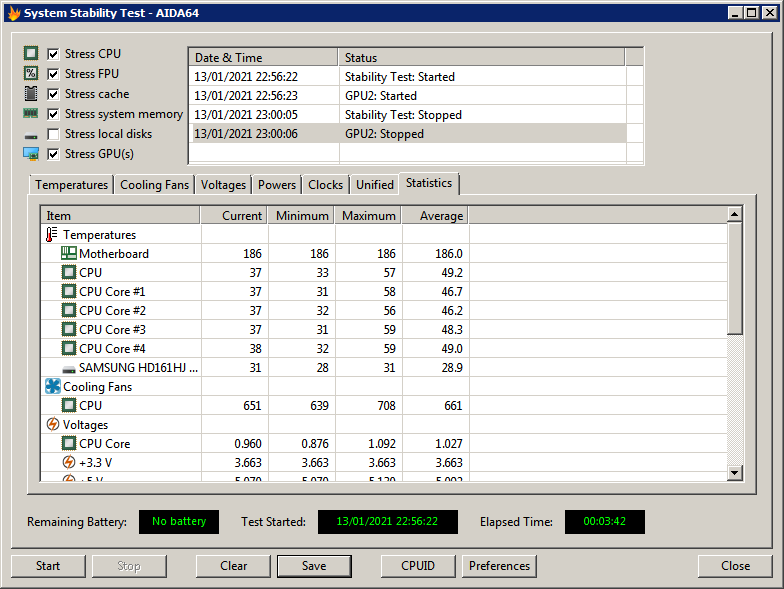Screen dimensions: 784x589
Task: Click Motherboard average value 186.0
Action: (448, 254)
